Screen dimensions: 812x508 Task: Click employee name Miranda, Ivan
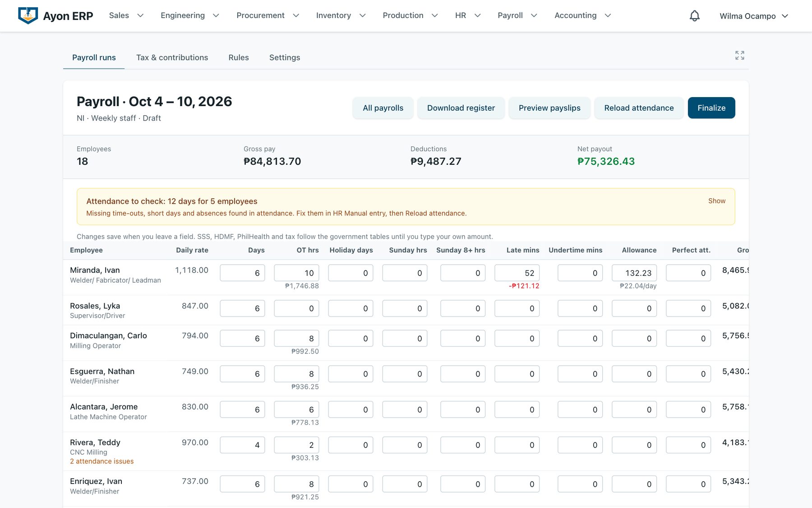(95, 270)
